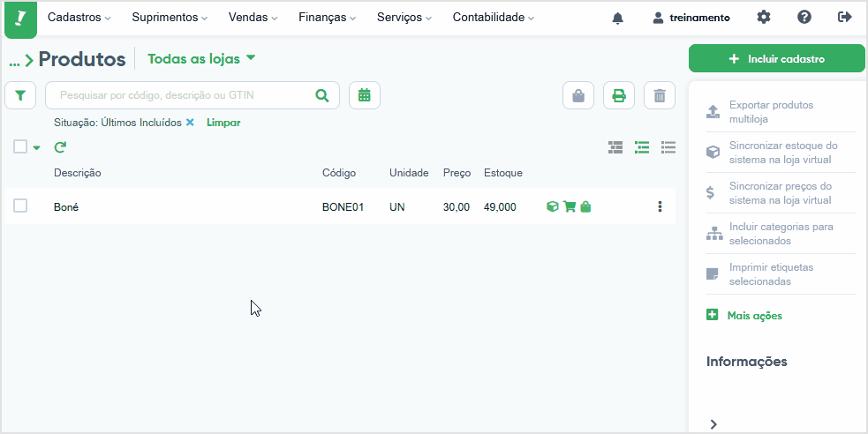The width and height of the screenshot is (868, 434).
Task: Click the BONE01 code cell
Action: pos(343,207)
